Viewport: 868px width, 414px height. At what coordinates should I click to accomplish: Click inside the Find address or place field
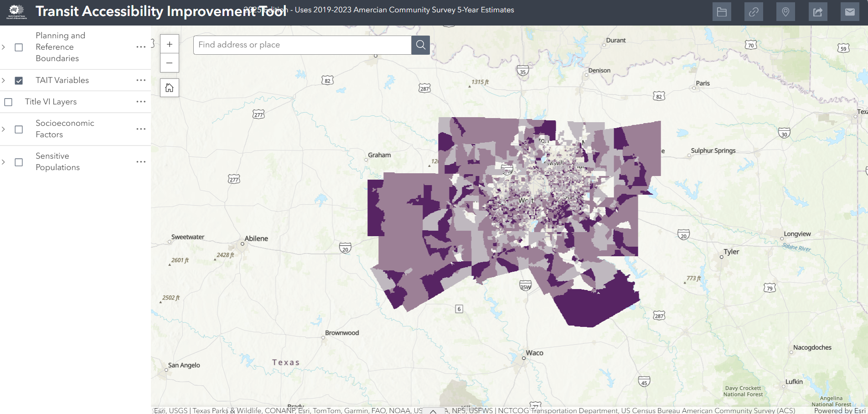click(x=301, y=45)
